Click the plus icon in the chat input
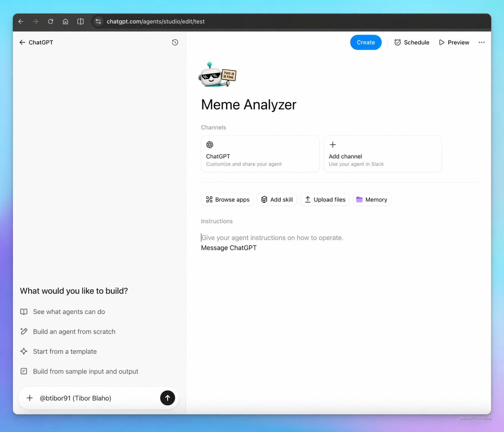 30,398
